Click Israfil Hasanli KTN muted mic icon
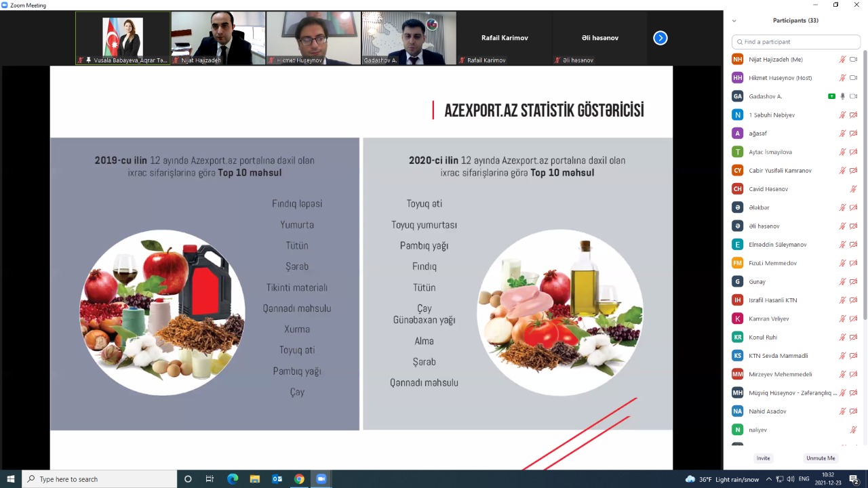 [x=843, y=300]
